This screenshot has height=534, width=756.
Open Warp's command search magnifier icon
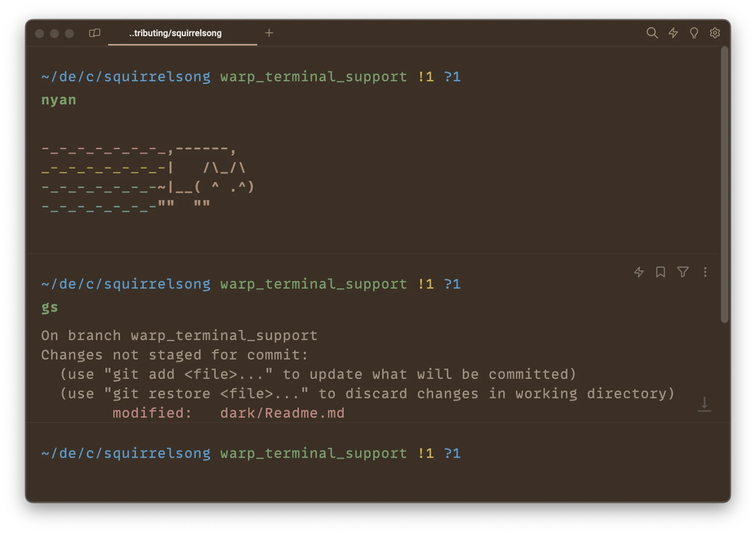tap(652, 33)
